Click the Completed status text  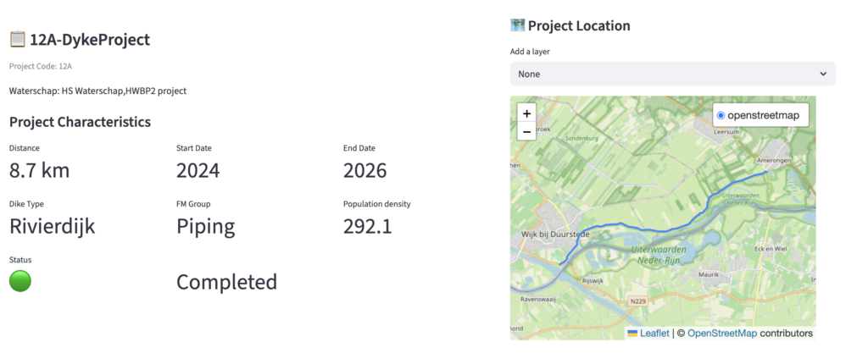[x=226, y=282]
